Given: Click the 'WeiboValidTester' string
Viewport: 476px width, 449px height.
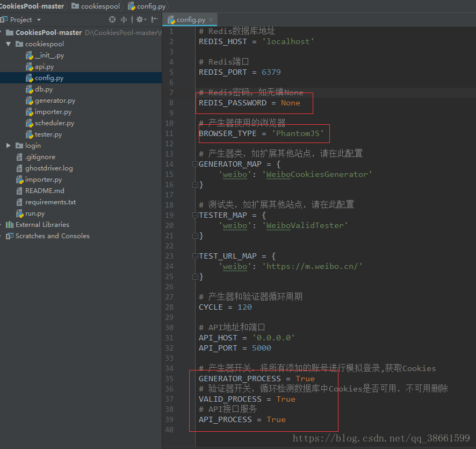Looking at the screenshot, I should click(x=305, y=225).
